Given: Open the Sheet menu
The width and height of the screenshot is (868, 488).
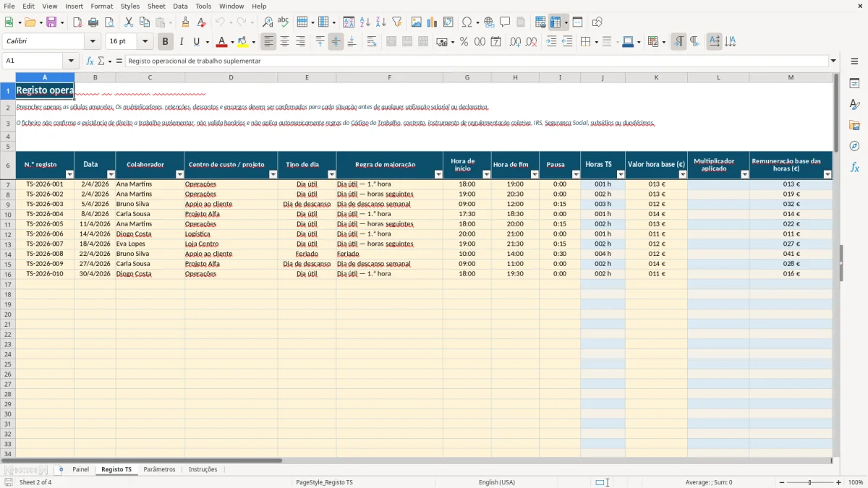Looking at the screenshot, I should (156, 6).
